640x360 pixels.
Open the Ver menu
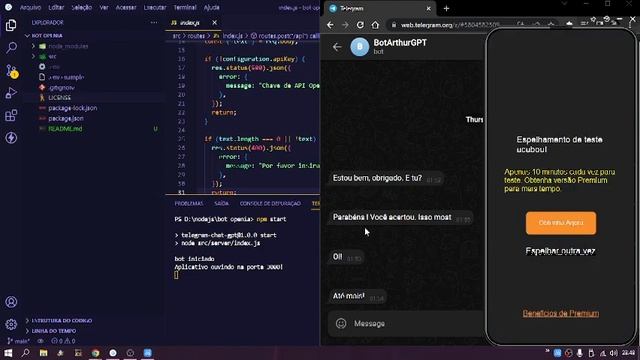(x=104, y=7)
